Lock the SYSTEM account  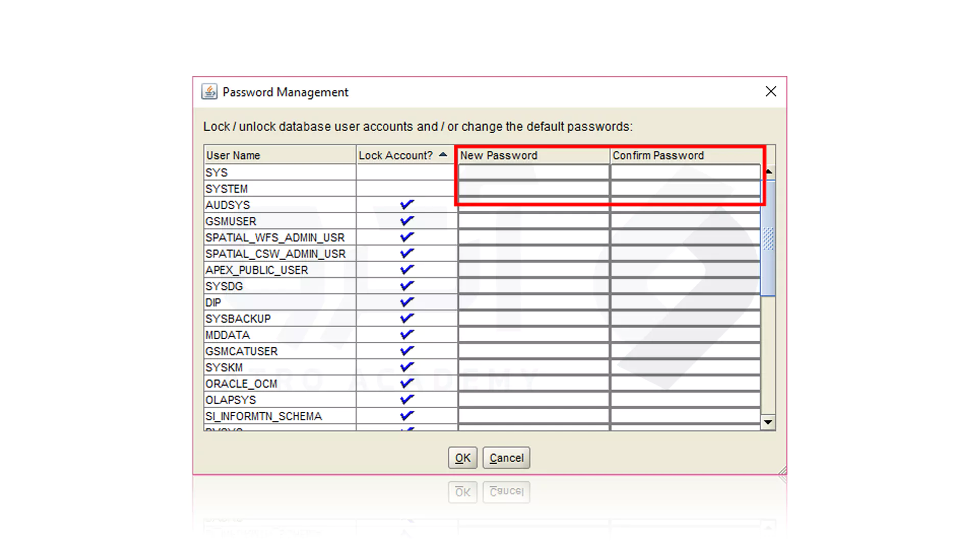(x=406, y=188)
